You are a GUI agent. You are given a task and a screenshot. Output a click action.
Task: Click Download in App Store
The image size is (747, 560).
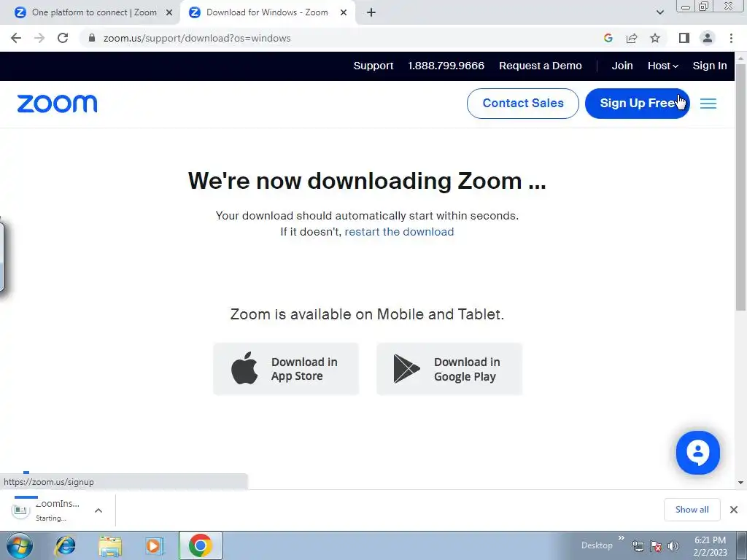point(286,369)
